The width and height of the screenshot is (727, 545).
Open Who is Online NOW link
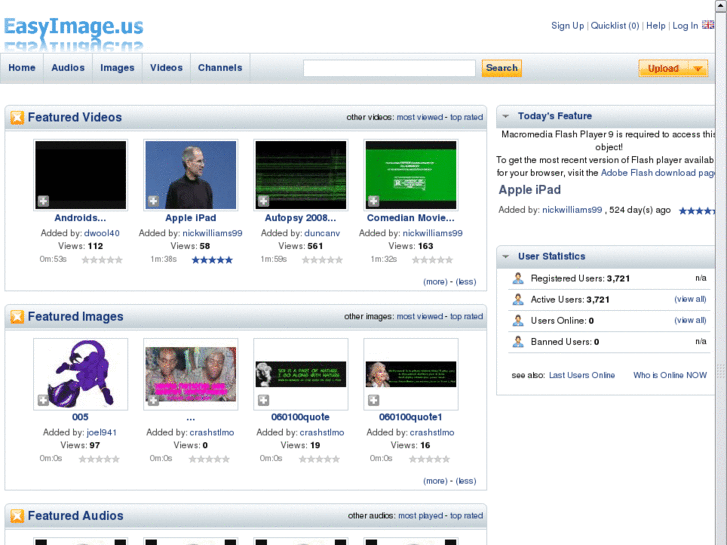pos(670,375)
